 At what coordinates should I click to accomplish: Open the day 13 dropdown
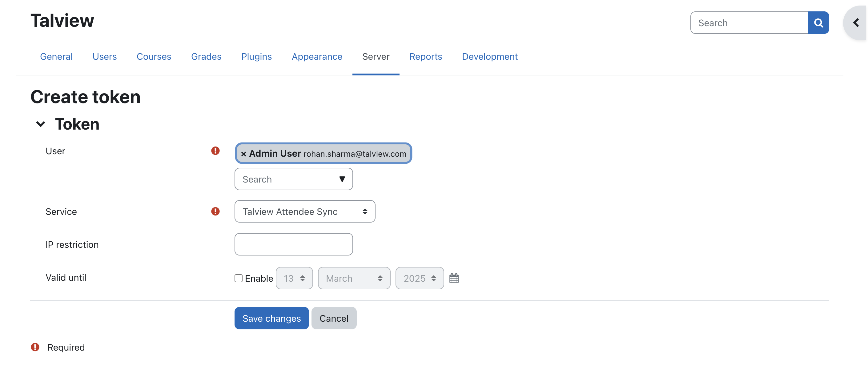tap(294, 278)
